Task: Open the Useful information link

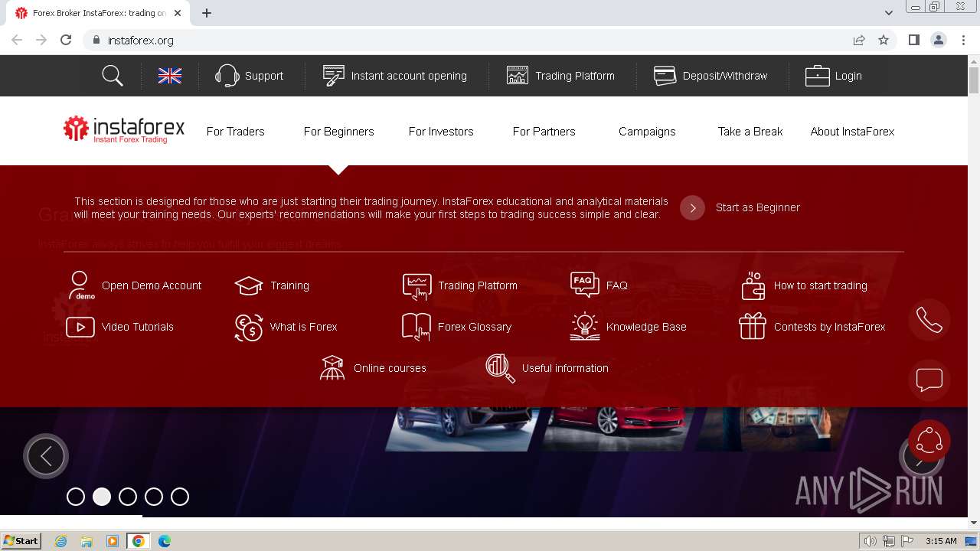Action: pos(565,368)
